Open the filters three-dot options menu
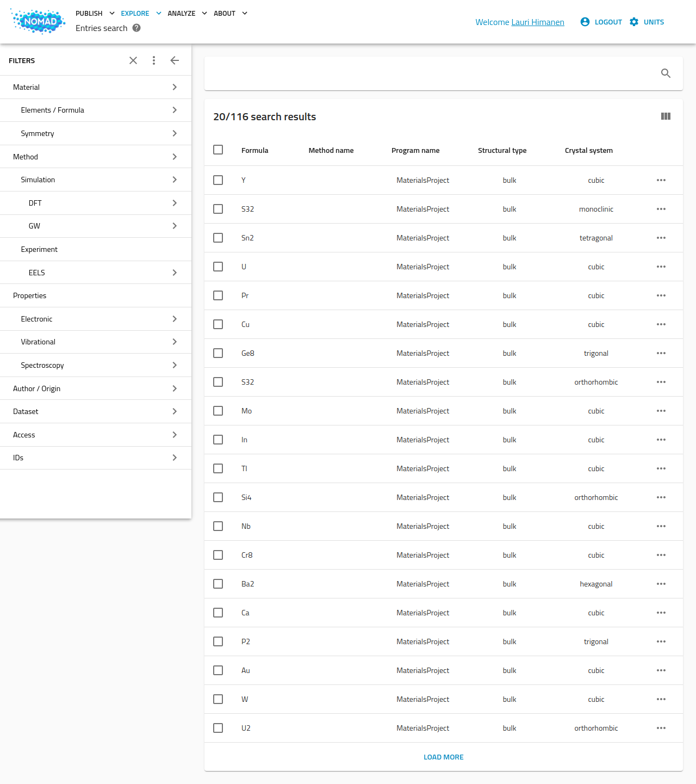Viewport: 696px width, 784px height. [x=154, y=60]
